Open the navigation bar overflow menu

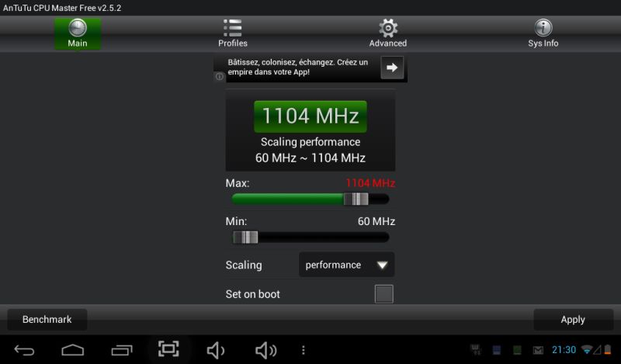click(304, 350)
